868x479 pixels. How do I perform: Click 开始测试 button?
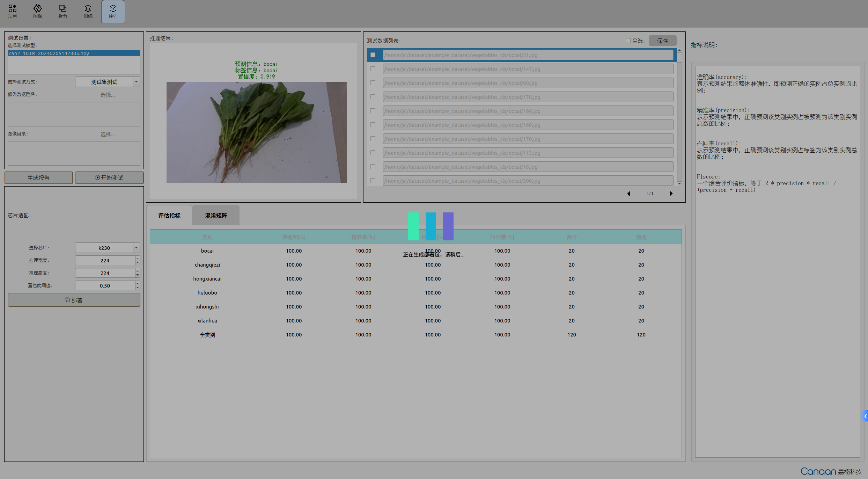coord(109,177)
